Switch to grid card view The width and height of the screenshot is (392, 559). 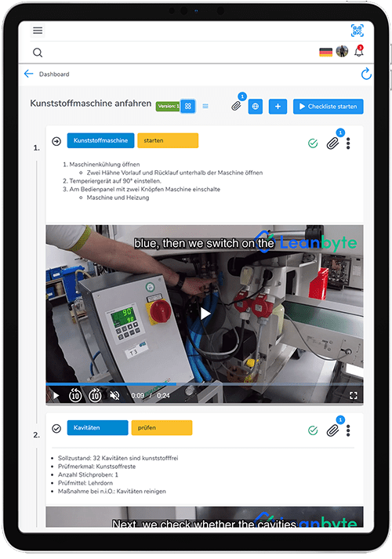[x=188, y=107]
